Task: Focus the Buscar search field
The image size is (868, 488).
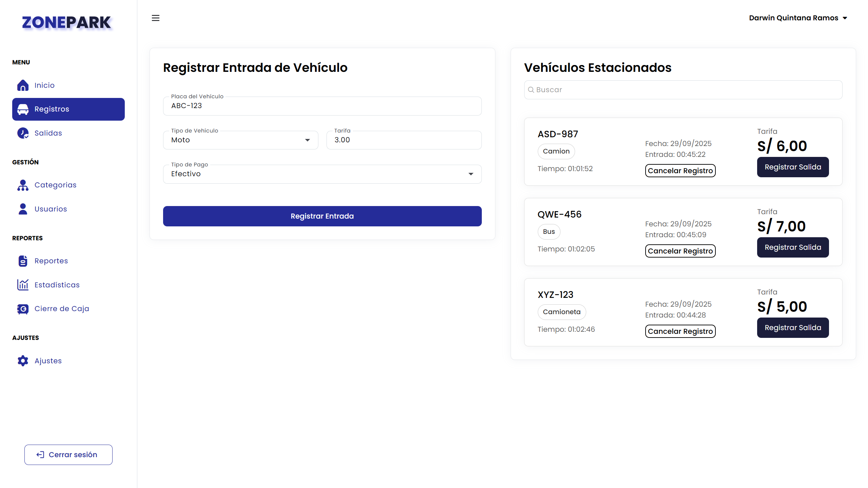Action: point(683,90)
